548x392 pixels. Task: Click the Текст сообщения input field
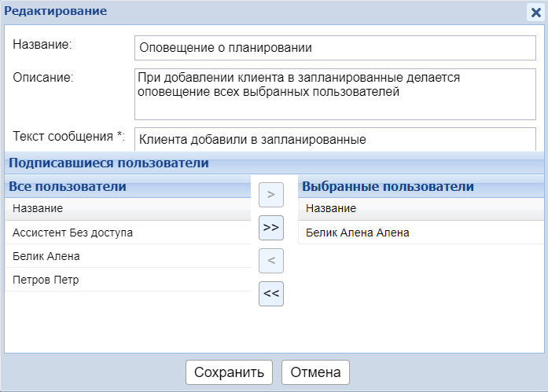(335, 140)
